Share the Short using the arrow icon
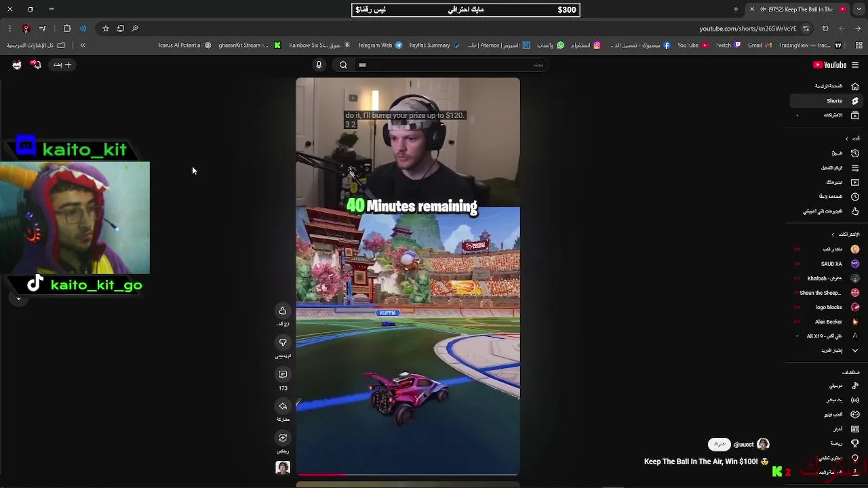 pyautogui.click(x=283, y=407)
